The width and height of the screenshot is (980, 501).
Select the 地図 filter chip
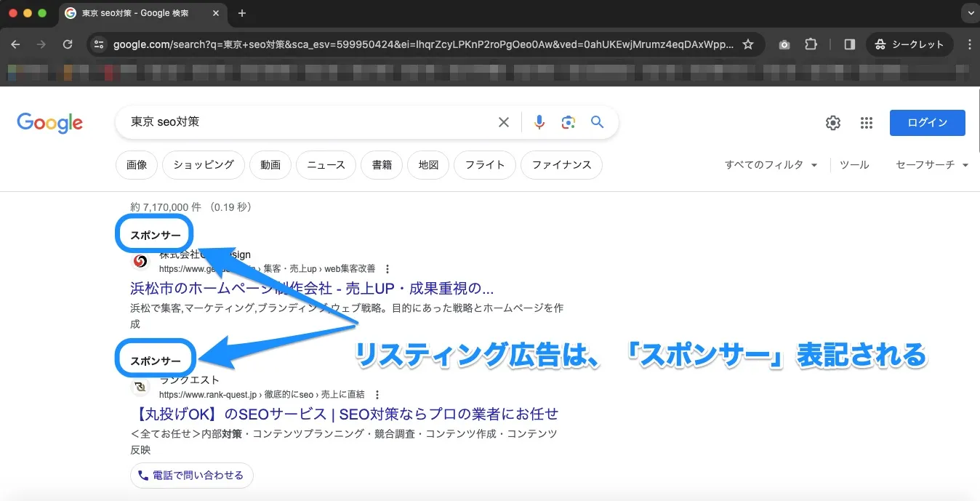click(428, 165)
